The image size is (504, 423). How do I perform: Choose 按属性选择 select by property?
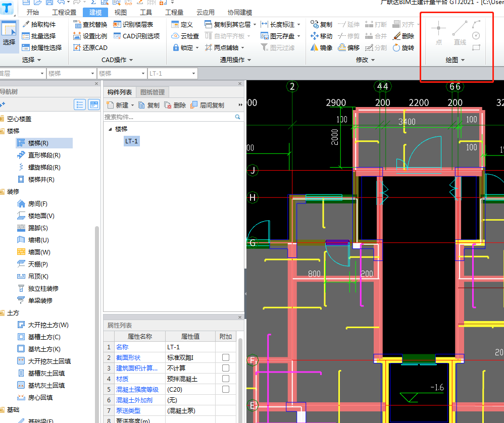[42, 47]
